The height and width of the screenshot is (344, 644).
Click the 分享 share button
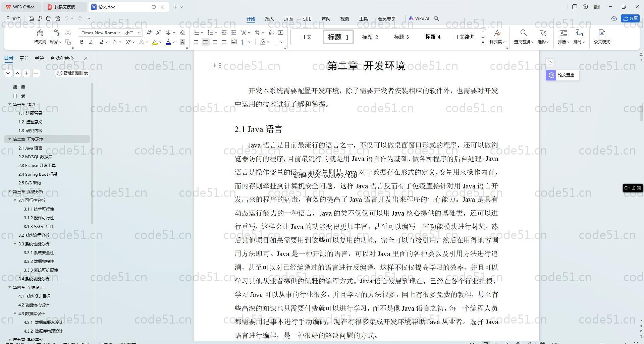(630, 18)
